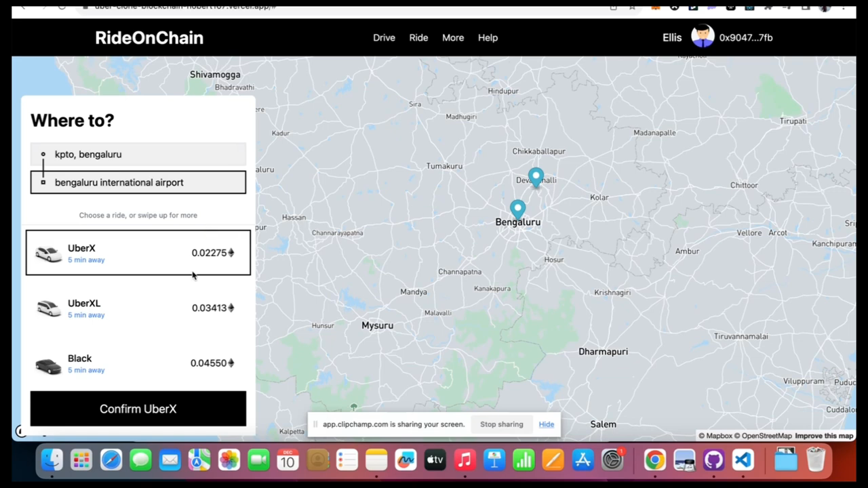Open Apple TV app in dock
Viewport: 868px width, 488px height.
[435, 460]
